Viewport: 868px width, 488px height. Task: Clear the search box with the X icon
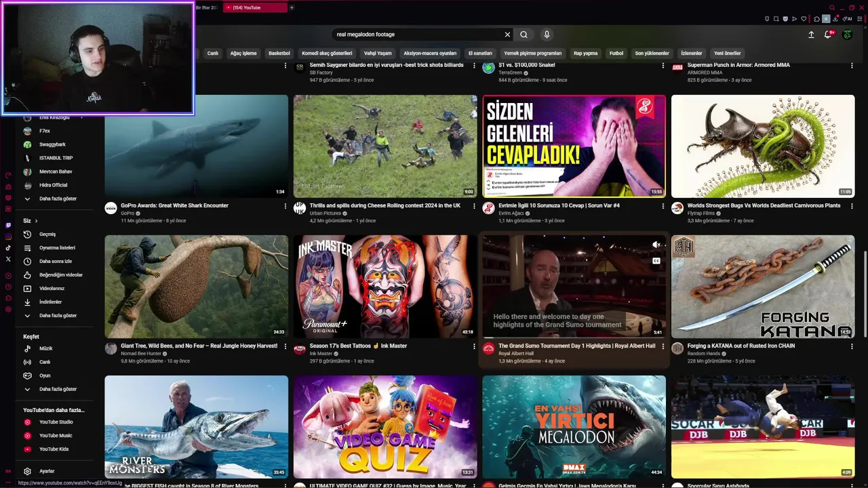[507, 35]
